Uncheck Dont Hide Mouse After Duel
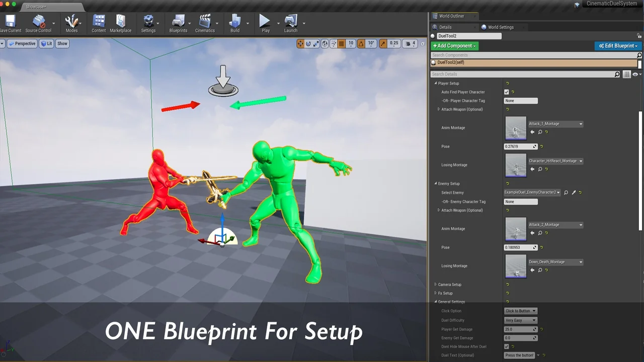Image resolution: width=644 pixels, height=362 pixels. [x=507, y=346]
